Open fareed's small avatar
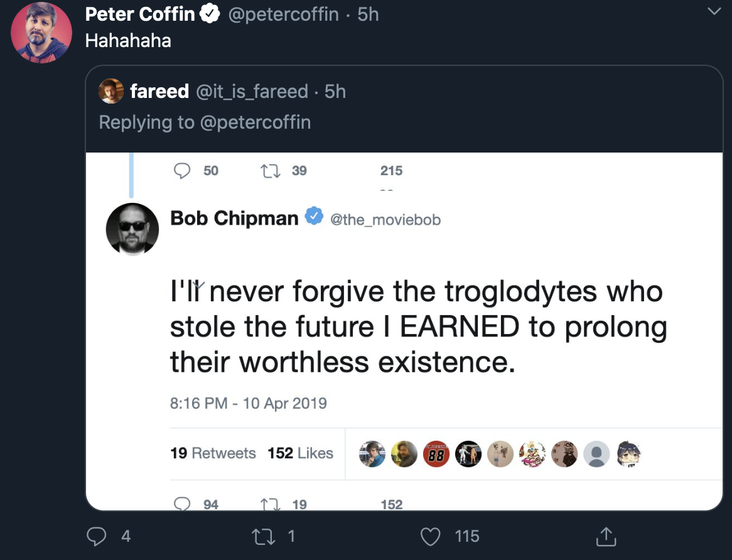Image resolution: width=732 pixels, height=560 pixels. tap(111, 91)
